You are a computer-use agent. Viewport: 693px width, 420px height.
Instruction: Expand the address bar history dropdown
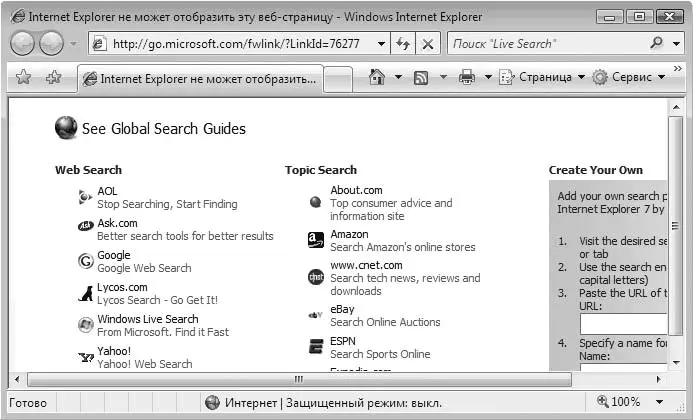tap(381, 43)
